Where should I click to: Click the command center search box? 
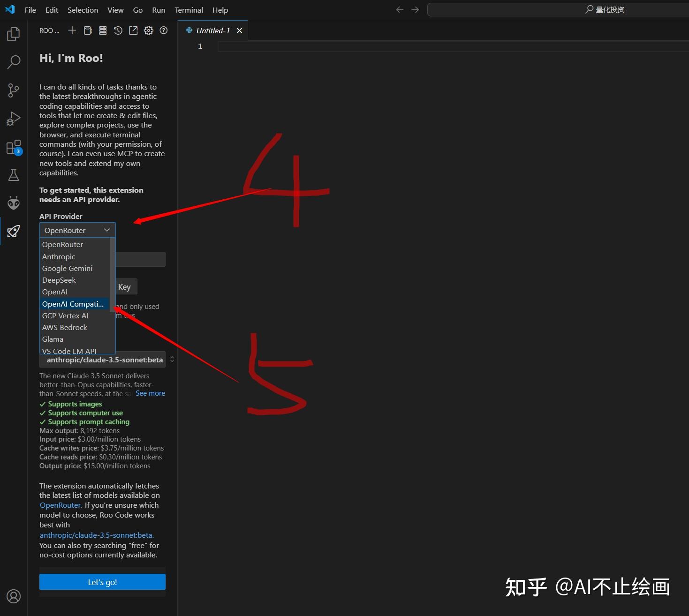pos(558,9)
